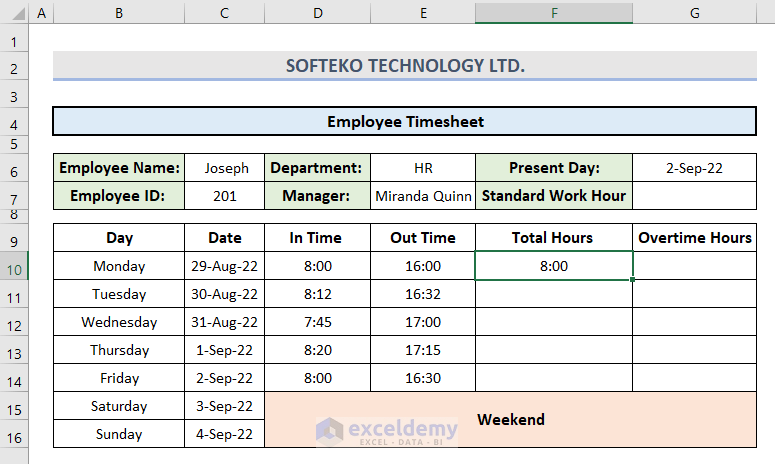Select the Out Time cell 17:00

click(423, 322)
